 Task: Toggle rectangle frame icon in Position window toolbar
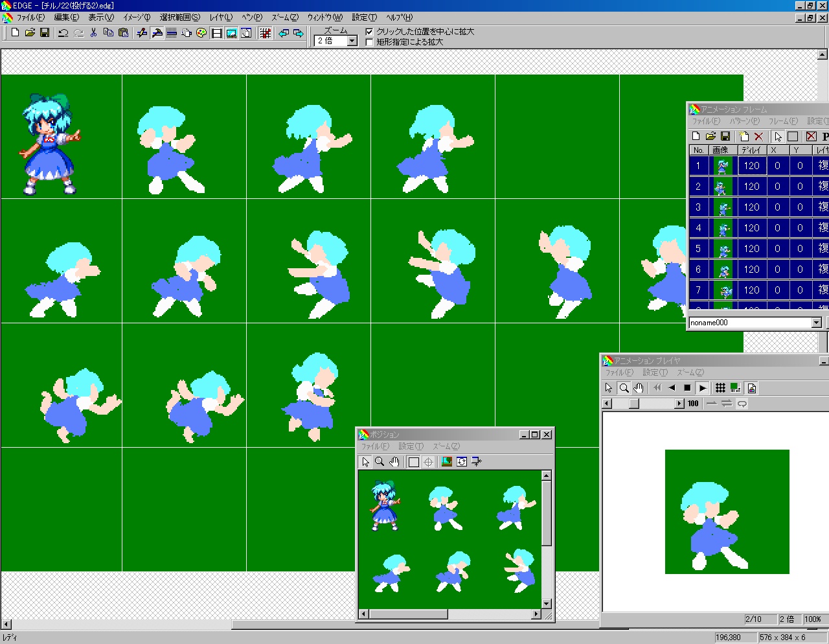tap(413, 461)
